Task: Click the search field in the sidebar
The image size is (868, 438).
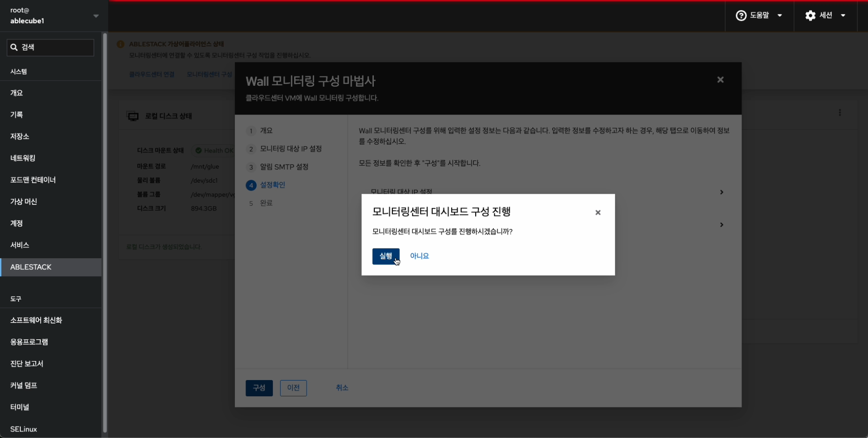Action: click(x=50, y=47)
